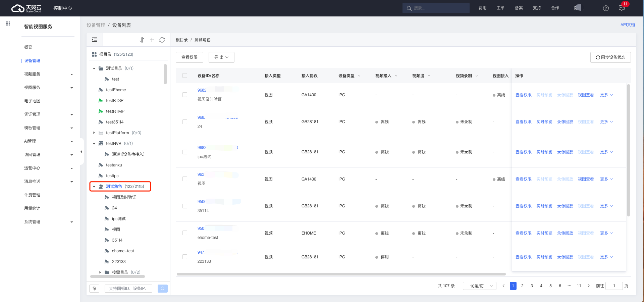The height and width of the screenshot is (302, 644).
Task: Select 通道1(设备待接入) in the tree
Action: [128, 154]
